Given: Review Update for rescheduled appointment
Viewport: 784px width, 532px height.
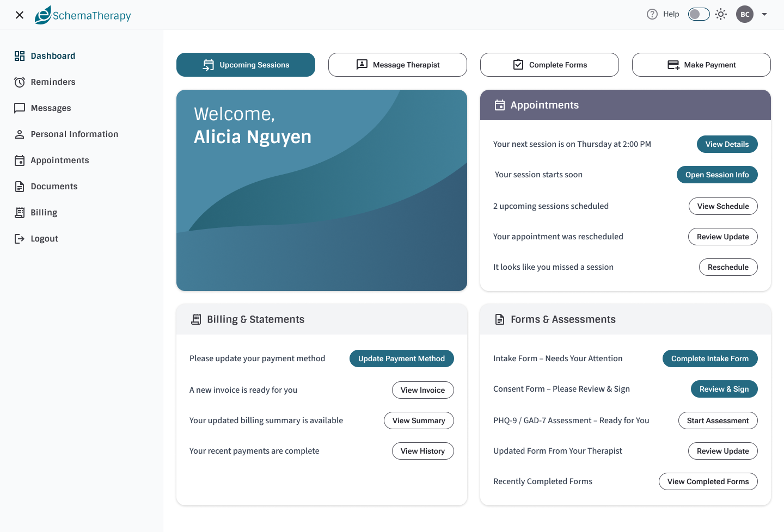Looking at the screenshot, I should pyautogui.click(x=723, y=237).
